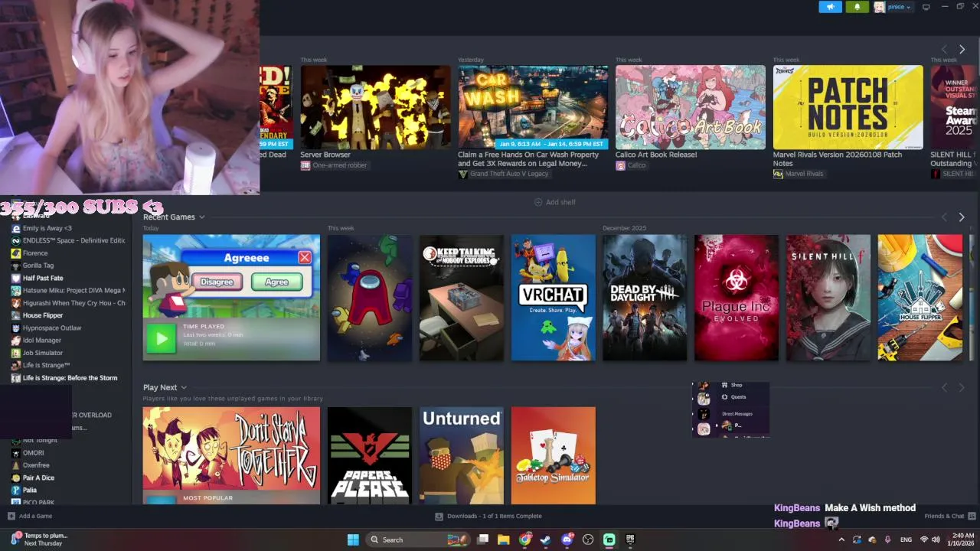980x551 pixels.
Task: Open Dead by Daylight game cover
Action: click(x=645, y=298)
